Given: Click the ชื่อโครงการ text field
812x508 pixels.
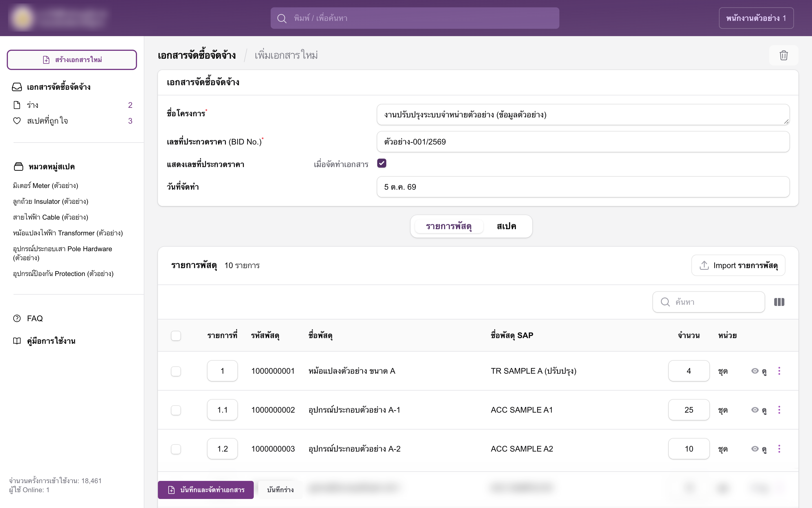Looking at the screenshot, I should (x=583, y=115).
